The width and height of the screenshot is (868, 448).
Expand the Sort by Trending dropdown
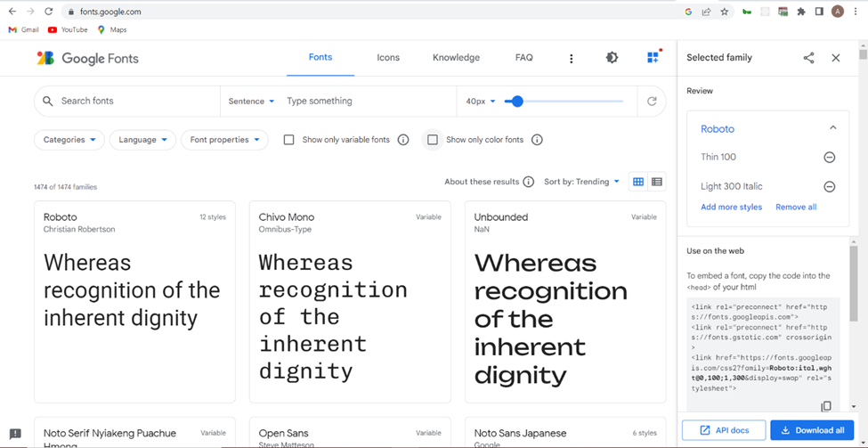581,182
